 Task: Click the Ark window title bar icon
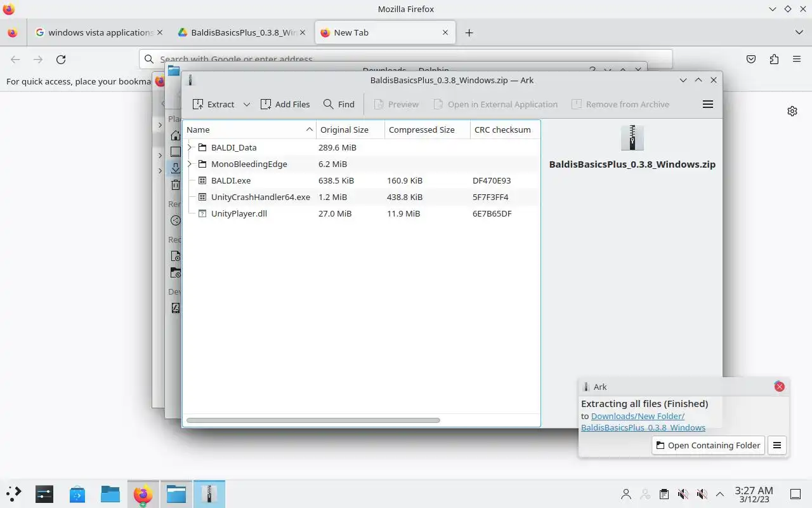pyautogui.click(x=190, y=80)
